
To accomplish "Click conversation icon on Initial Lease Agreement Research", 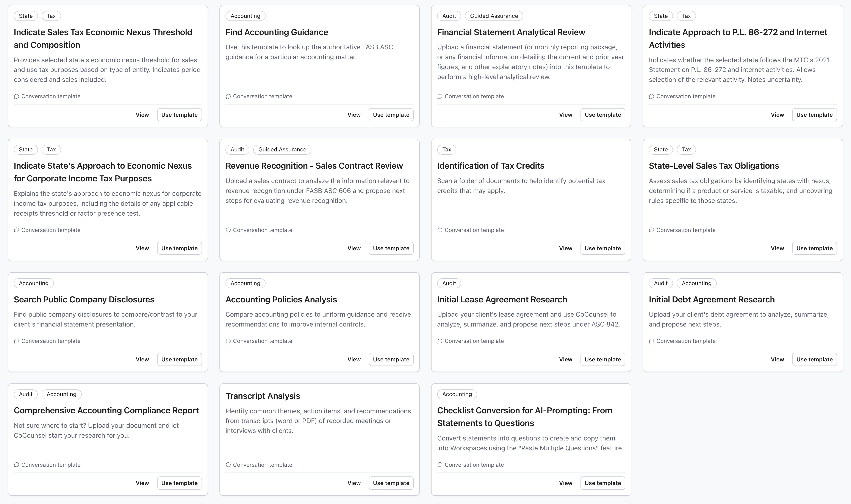I will click(x=440, y=341).
